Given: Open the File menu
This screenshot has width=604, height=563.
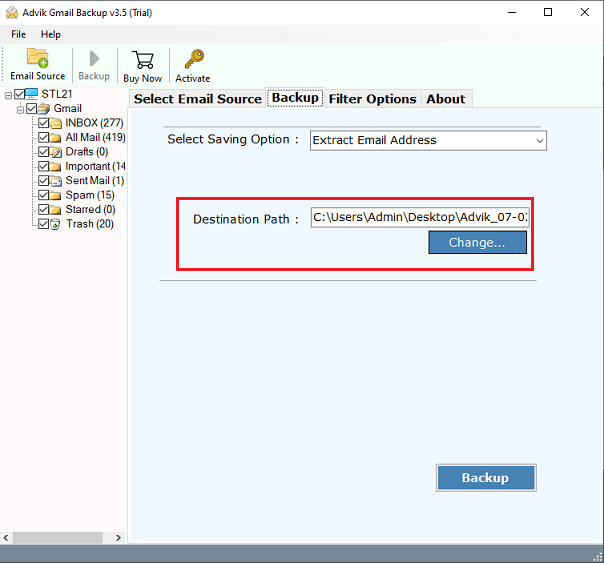Looking at the screenshot, I should [18, 34].
